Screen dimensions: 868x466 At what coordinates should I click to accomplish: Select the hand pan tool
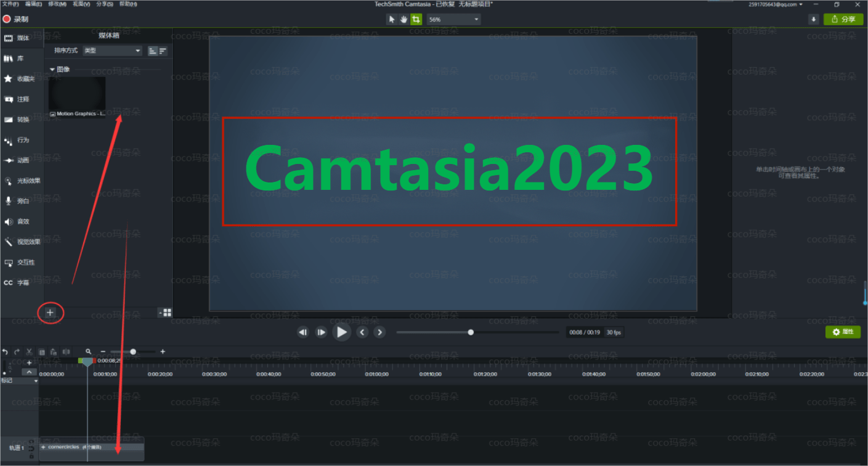pos(404,19)
